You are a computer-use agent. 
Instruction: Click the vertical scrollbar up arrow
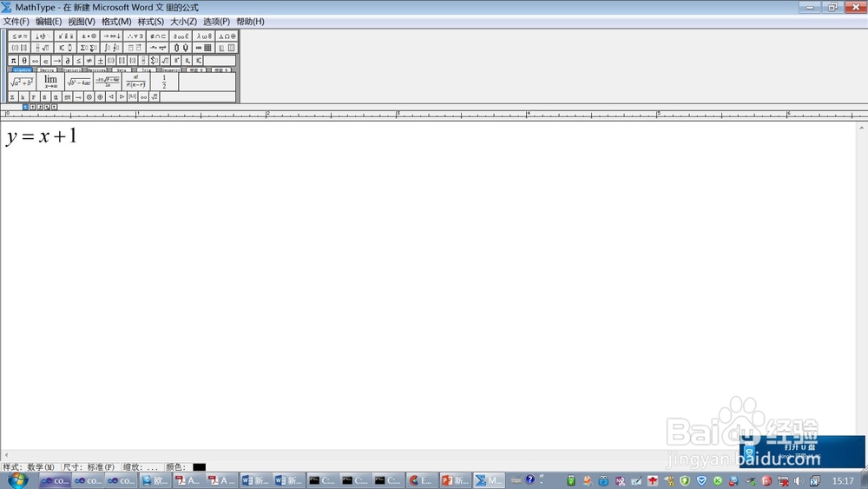pos(861,128)
